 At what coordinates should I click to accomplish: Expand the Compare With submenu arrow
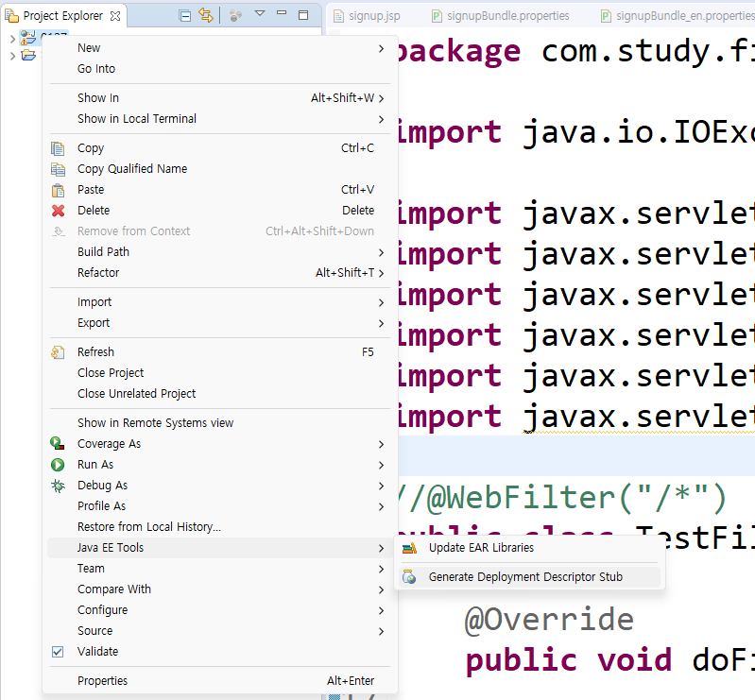[x=381, y=589]
